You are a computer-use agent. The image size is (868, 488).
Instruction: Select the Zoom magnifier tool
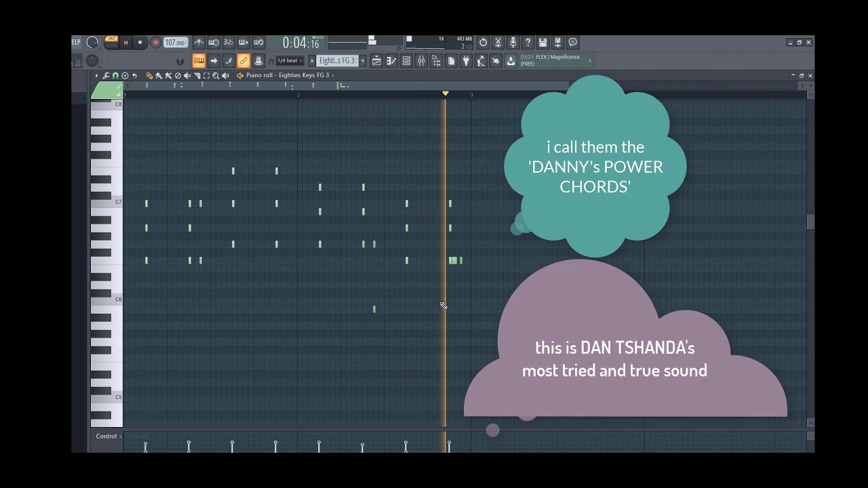pos(216,75)
